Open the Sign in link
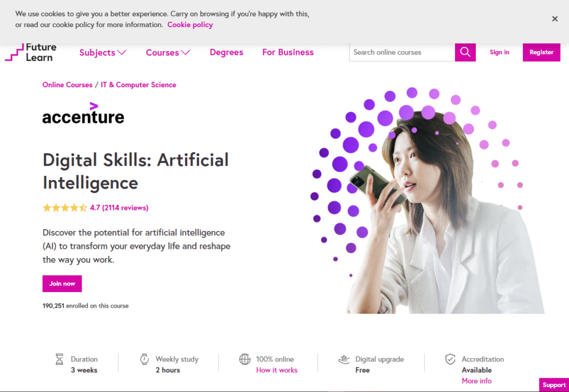Viewport: 569px width, 392px height. coord(499,52)
